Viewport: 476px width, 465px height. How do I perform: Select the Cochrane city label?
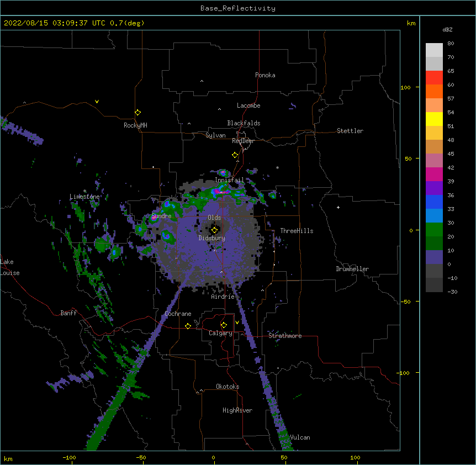coord(178,314)
